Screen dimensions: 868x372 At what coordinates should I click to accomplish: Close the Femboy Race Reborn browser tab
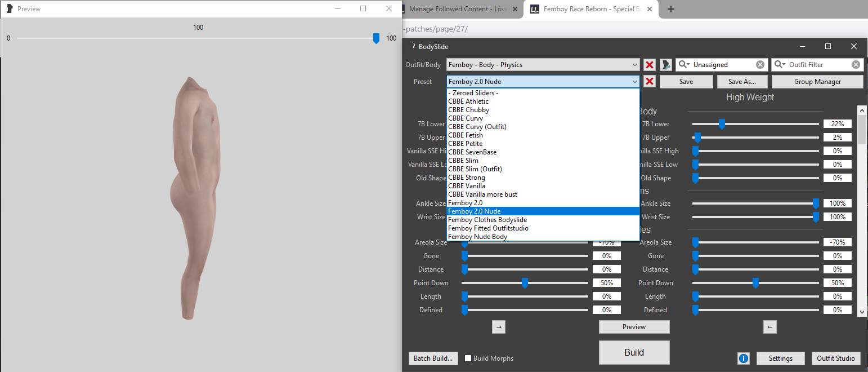point(650,9)
